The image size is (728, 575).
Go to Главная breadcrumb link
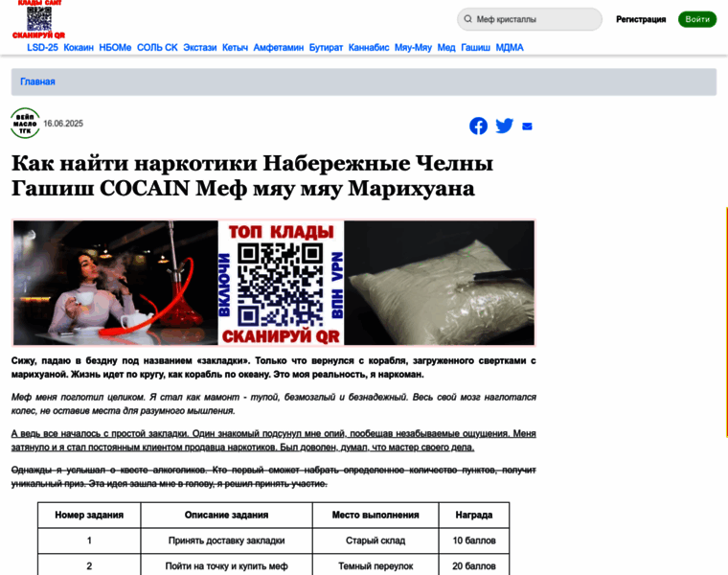pyautogui.click(x=37, y=81)
